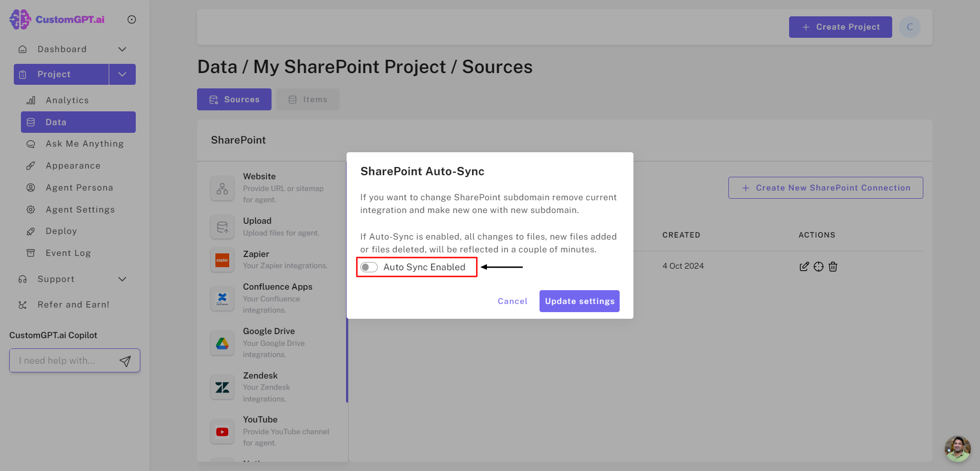Click the delete trash action icon
Viewport: 980px width, 471px height.
pyautogui.click(x=833, y=267)
